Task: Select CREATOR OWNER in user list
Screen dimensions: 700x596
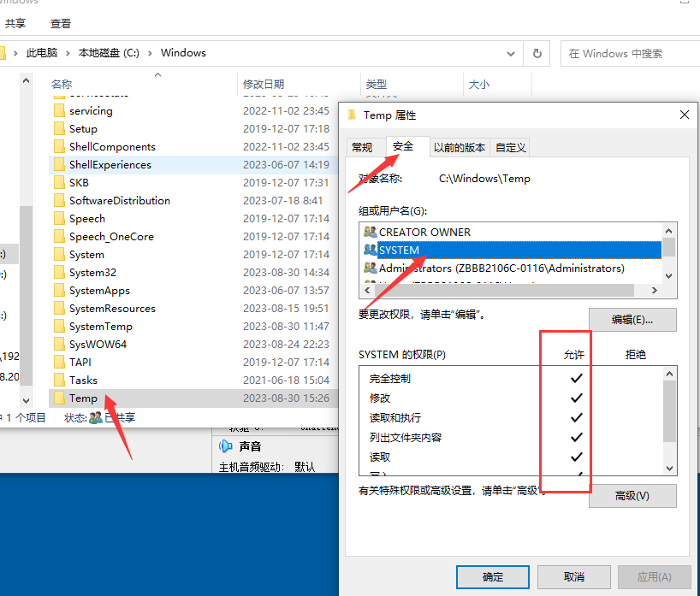Action: click(512, 232)
